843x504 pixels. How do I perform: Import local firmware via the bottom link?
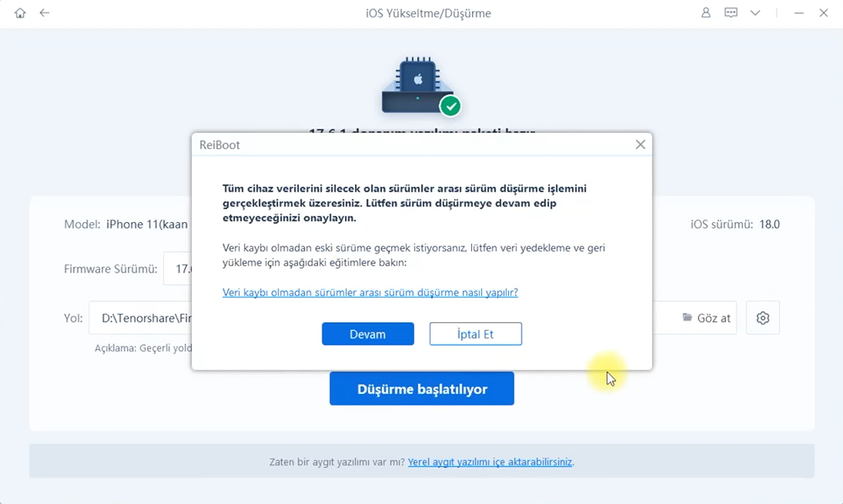pos(490,462)
